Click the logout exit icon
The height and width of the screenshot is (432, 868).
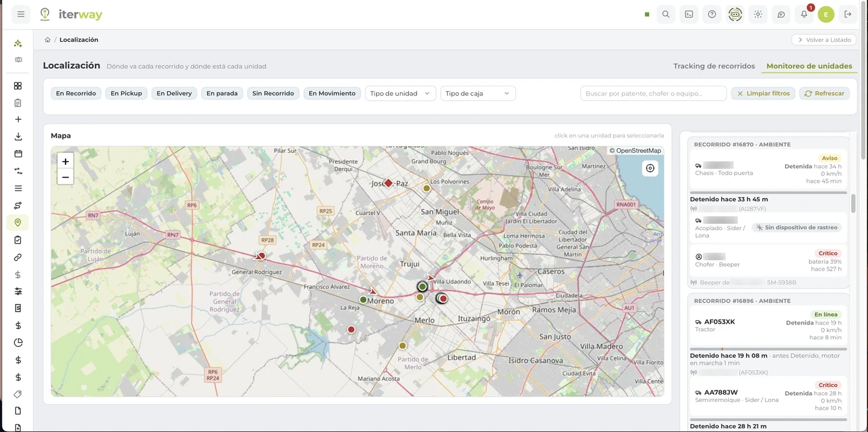tap(848, 14)
